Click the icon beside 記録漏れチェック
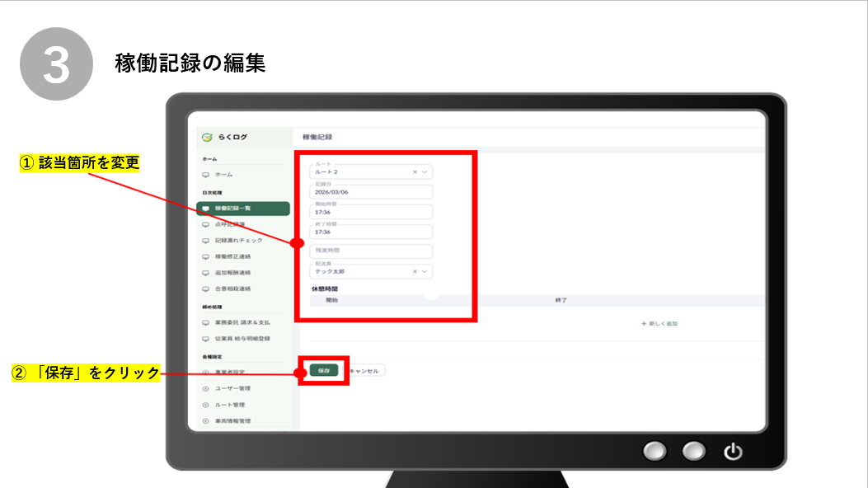868x488 pixels. click(206, 240)
